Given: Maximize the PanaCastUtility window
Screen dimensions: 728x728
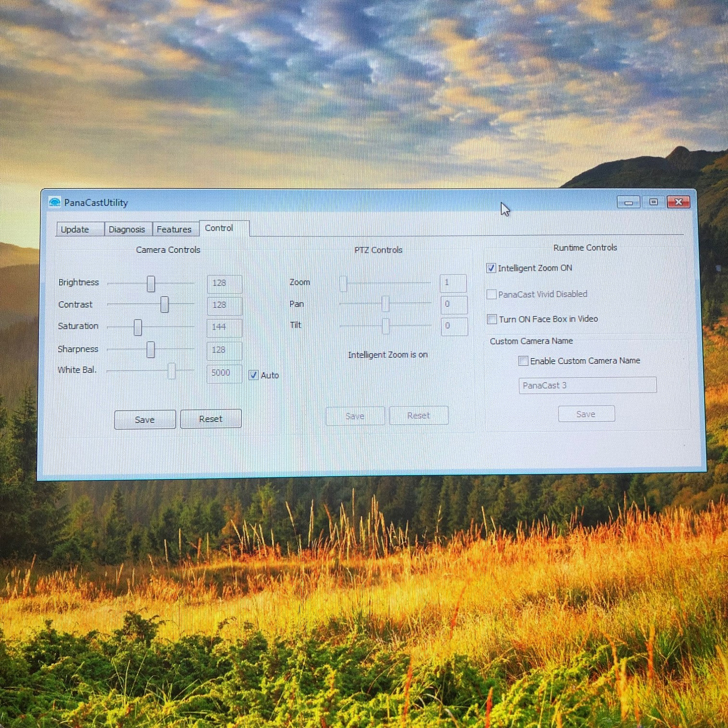Looking at the screenshot, I should (653, 202).
